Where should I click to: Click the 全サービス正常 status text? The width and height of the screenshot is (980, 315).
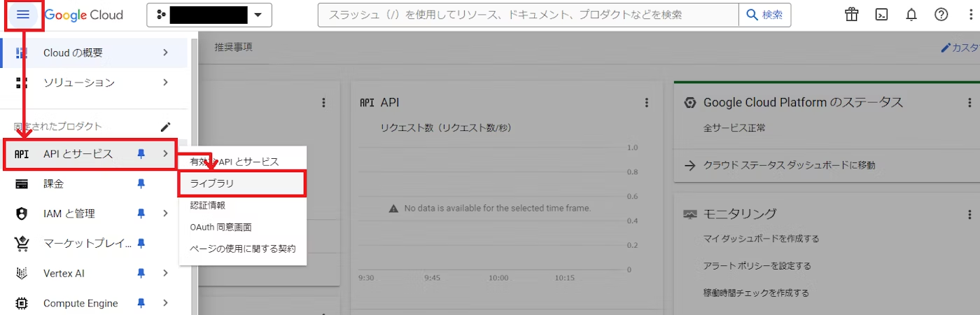point(734,128)
